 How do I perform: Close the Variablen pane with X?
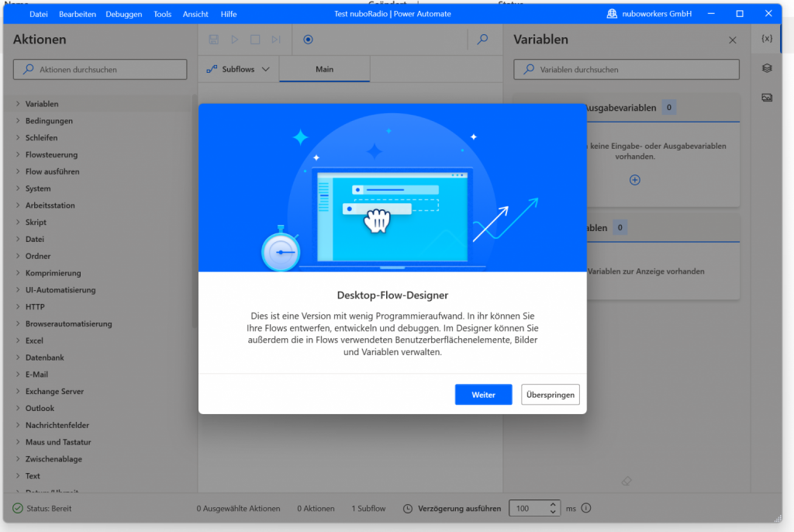pos(732,40)
